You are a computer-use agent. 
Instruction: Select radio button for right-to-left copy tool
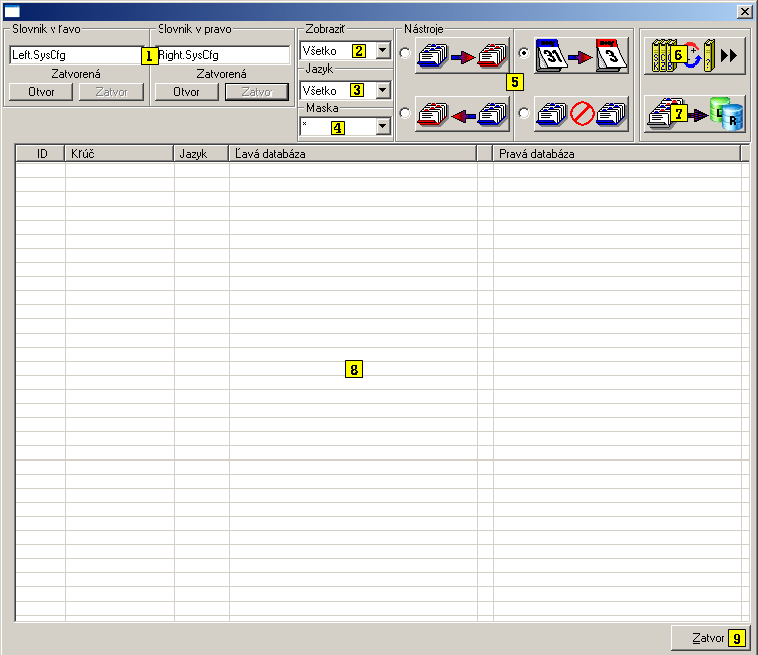tap(404, 113)
